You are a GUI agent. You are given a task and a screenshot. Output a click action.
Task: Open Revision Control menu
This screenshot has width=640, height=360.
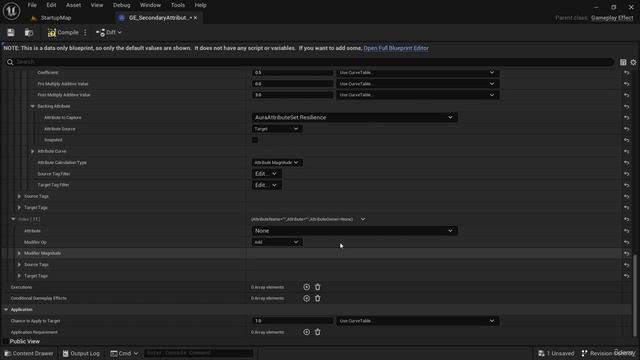[608, 353]
